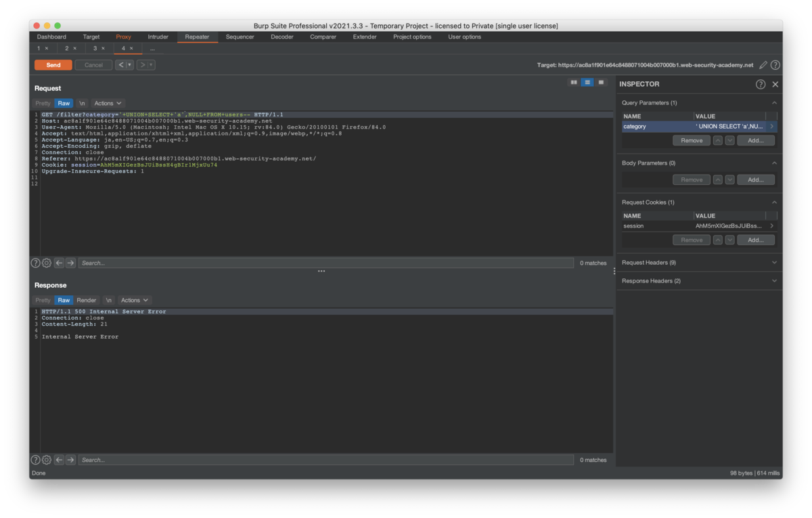Toggle non-printable characters in Request
Image resolution: width=812 pixels, height=518 pixels.
tap(82, 103)
